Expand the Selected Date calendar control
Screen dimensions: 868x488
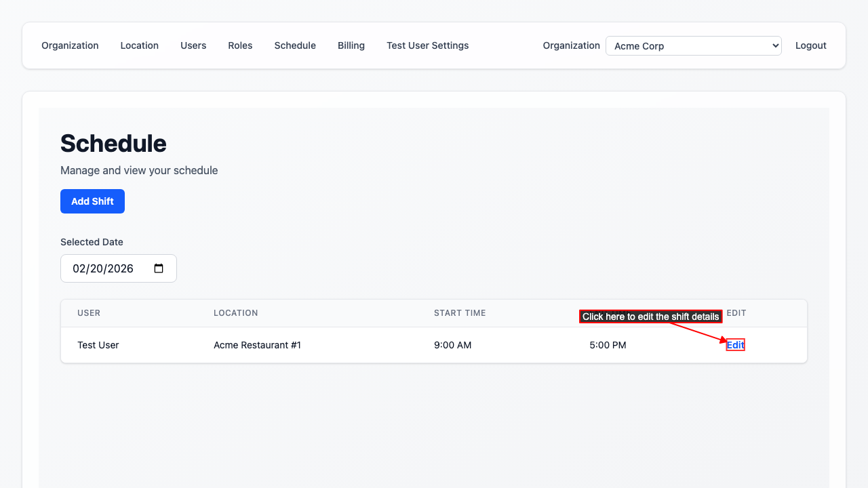coord(158,268)
